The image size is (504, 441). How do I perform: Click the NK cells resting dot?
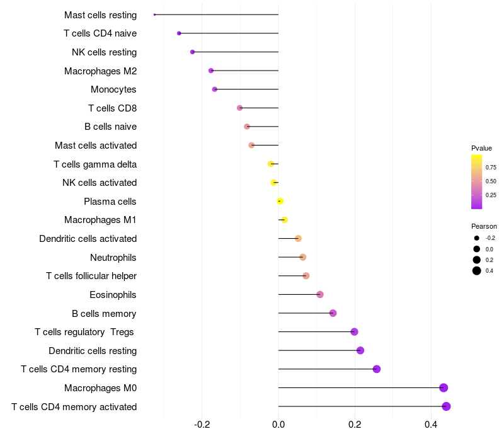coord(193,52)
